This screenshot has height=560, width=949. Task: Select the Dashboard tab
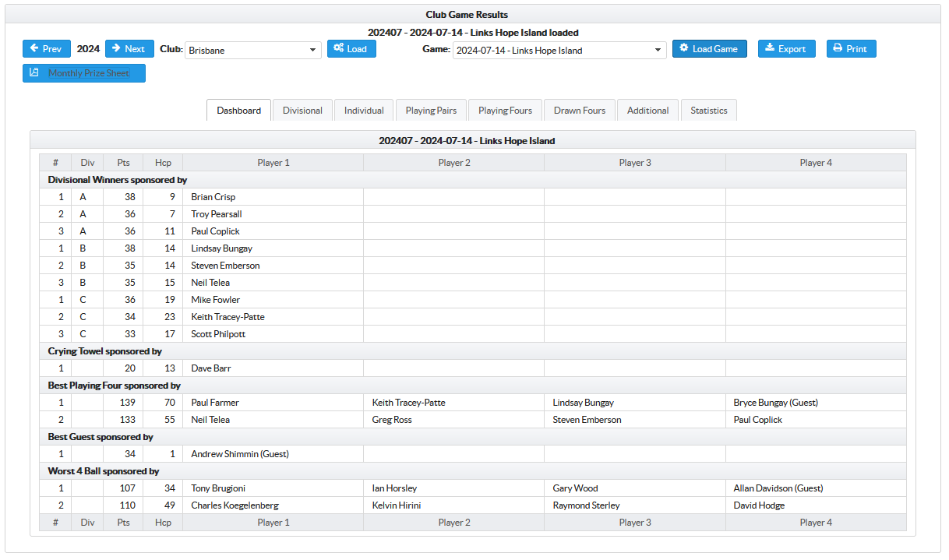(238, 111)
